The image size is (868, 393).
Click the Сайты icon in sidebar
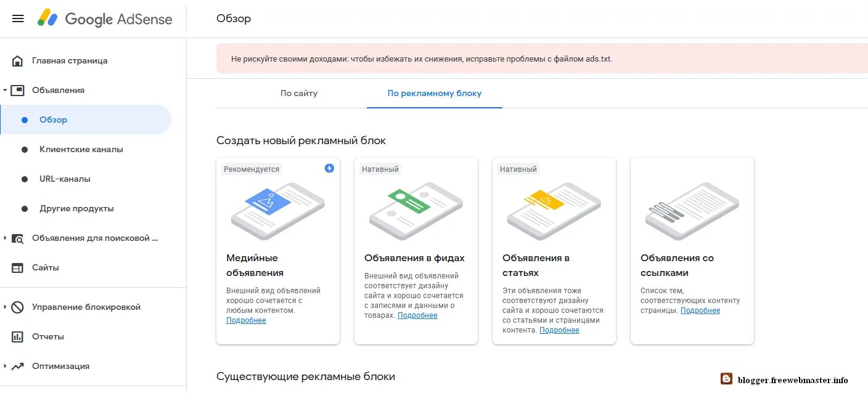(x=17, y=267)
